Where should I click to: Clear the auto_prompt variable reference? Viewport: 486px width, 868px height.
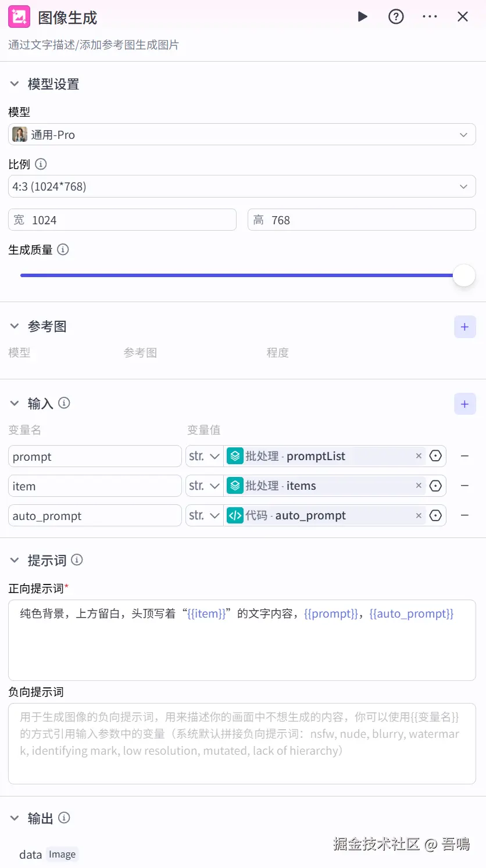tap(419, 516)
